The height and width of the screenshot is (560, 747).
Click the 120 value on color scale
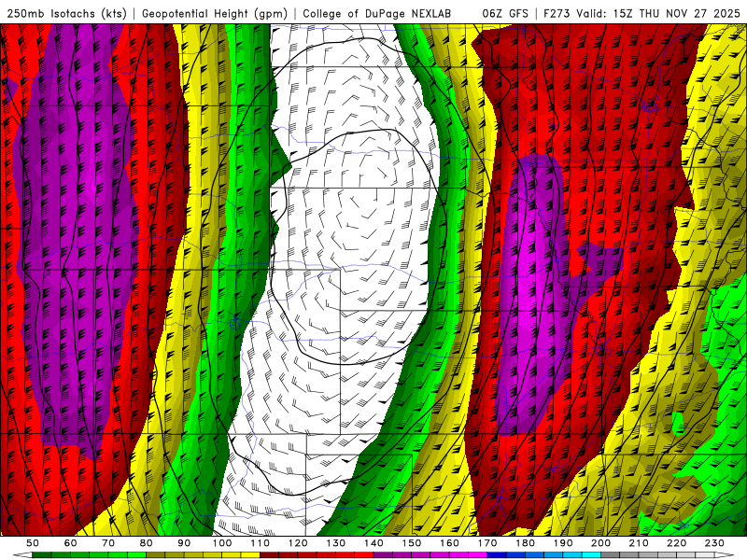click(298, 543)
